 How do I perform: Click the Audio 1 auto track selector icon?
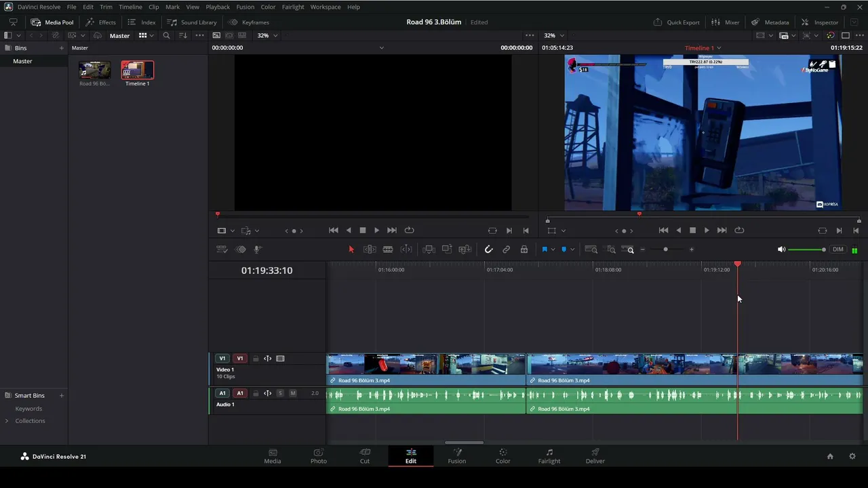[267, 393]
